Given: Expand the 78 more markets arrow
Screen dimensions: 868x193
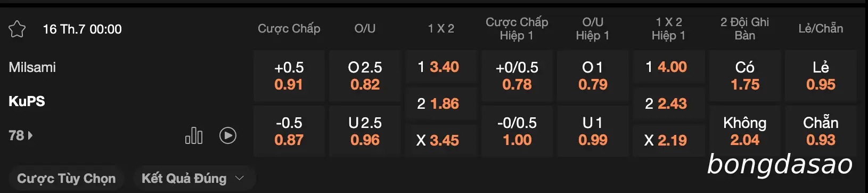Looking at the screenshot, I should [21, 135].
